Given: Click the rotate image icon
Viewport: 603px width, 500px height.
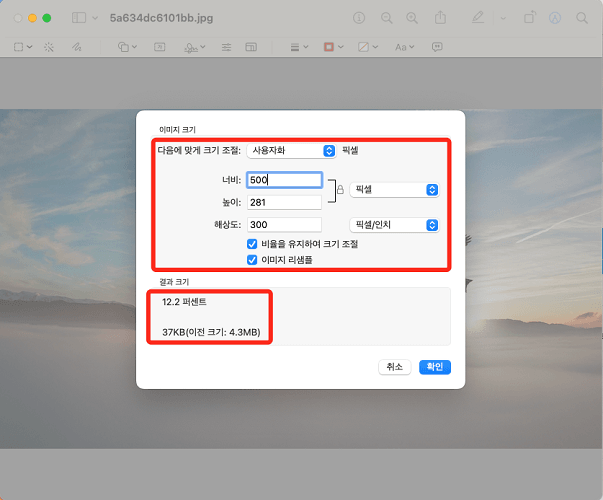Looking at the screenshot, I should click(530, 17).
